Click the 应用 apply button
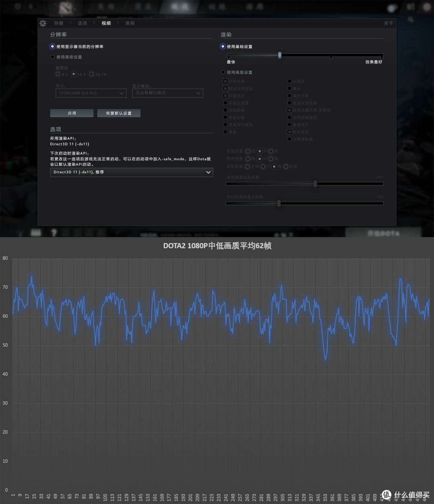 [72, 113]
